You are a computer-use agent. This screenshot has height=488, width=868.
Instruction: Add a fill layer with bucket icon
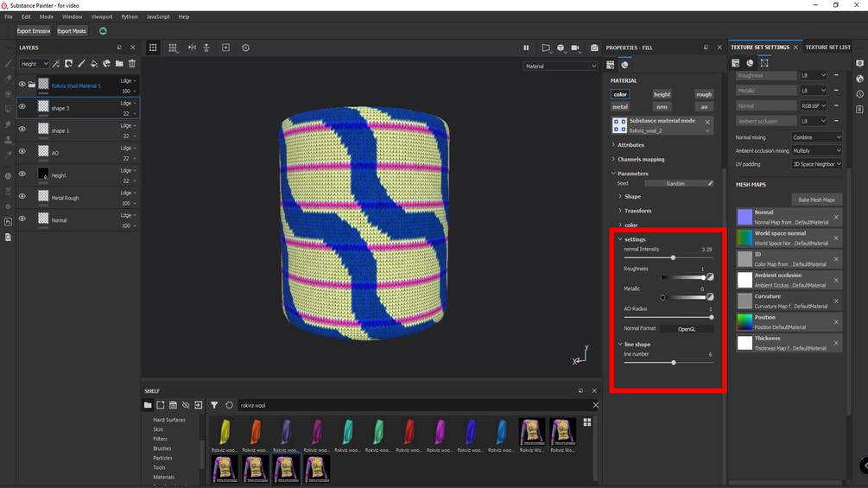point(94,64)
